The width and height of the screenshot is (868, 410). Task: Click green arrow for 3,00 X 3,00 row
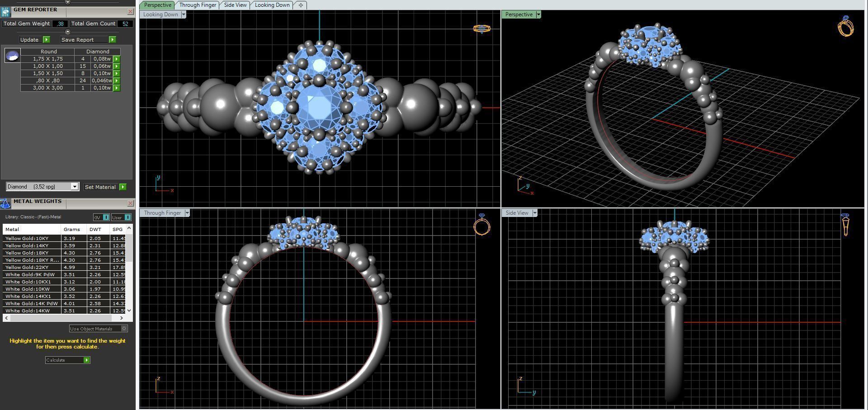pyautogui.click(x=117, y=88)
